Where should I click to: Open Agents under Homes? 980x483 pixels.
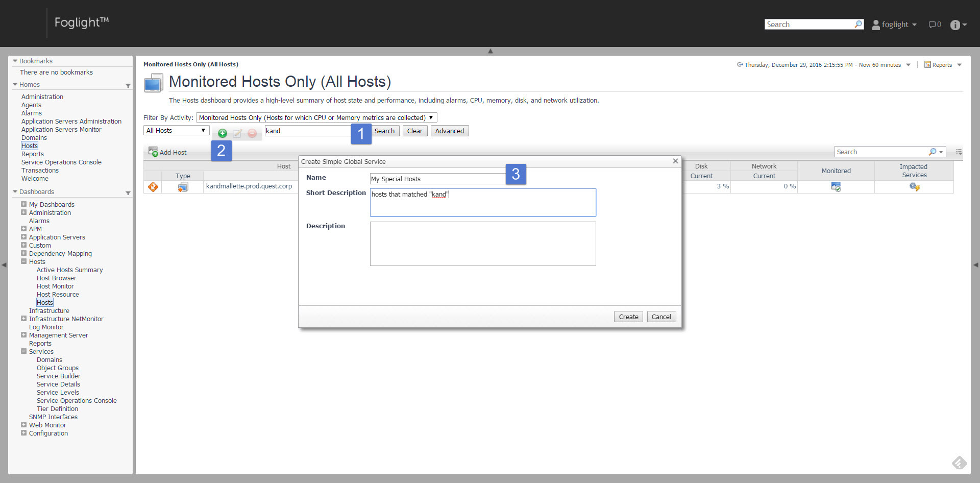31,105
